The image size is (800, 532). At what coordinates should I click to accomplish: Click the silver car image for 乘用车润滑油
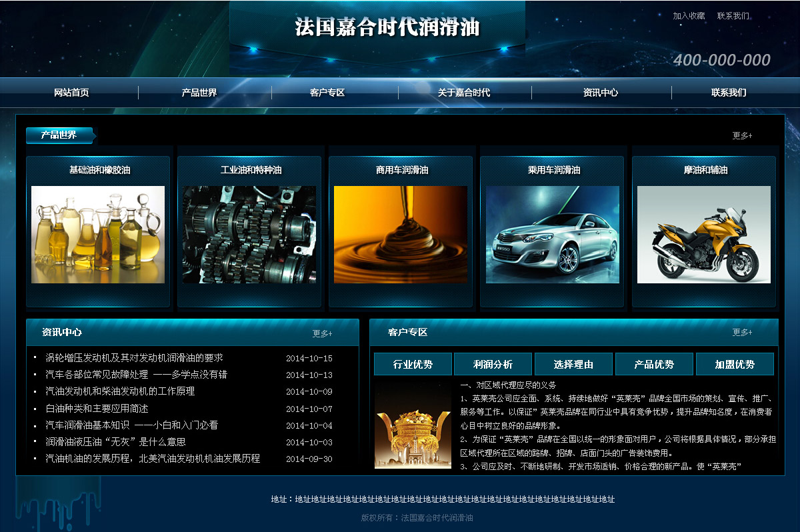(552, 234)
